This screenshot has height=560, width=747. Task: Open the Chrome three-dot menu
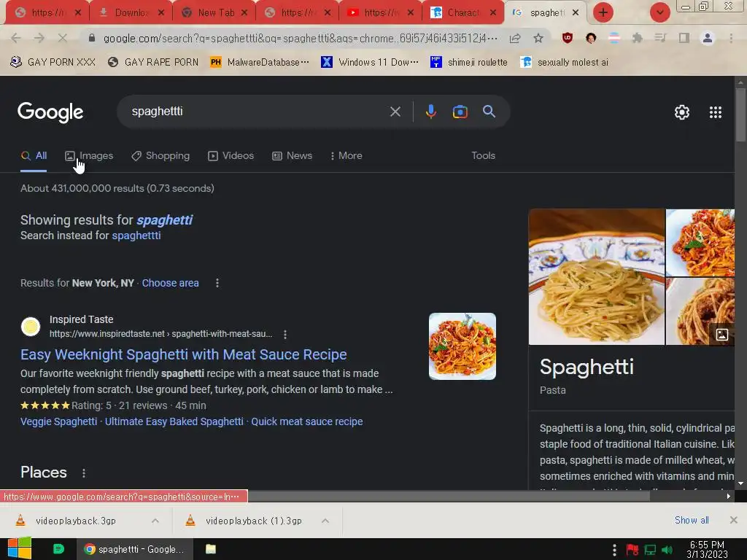731,38
